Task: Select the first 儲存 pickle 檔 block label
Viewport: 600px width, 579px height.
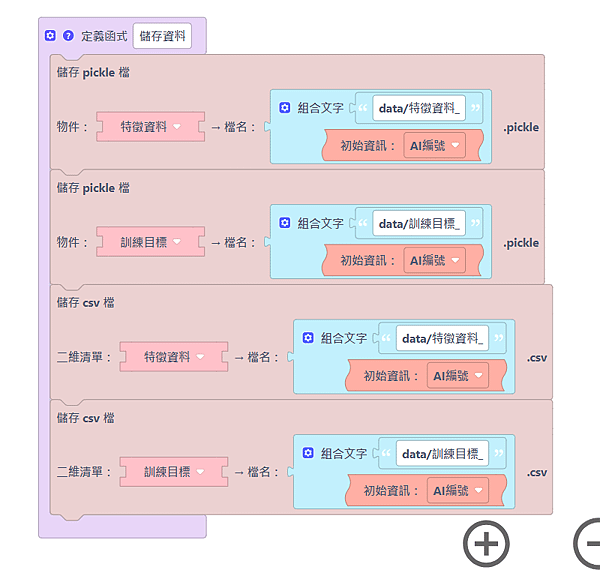Action: click(x=93, y=72)
